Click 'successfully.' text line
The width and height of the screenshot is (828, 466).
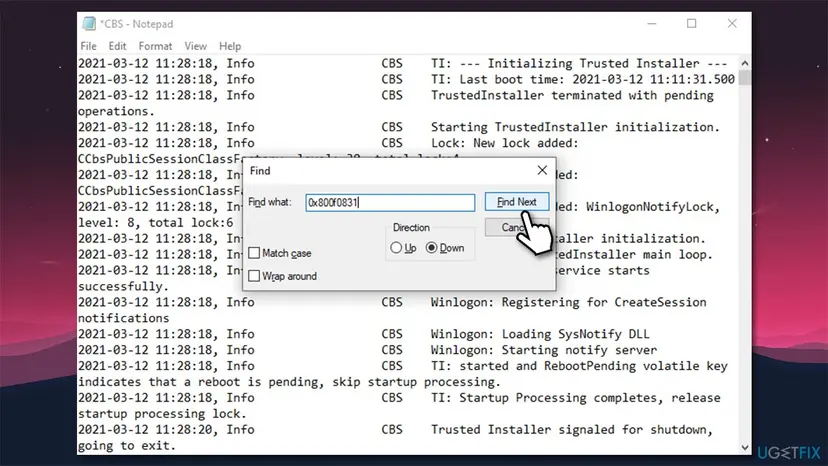124,286
